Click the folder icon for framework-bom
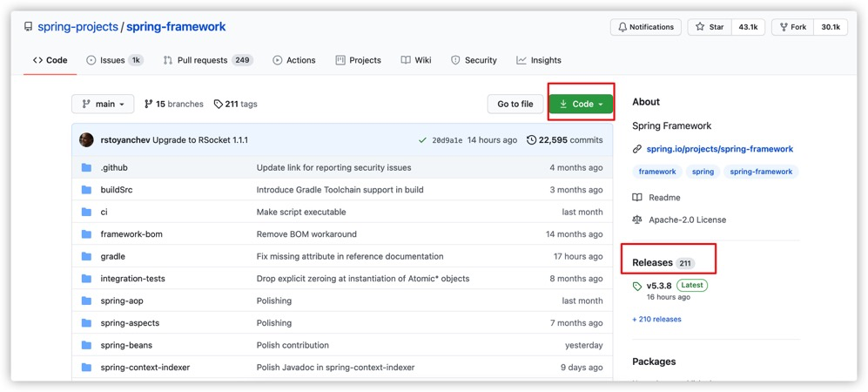Screen dimensions: 868x392 point(86,234)
